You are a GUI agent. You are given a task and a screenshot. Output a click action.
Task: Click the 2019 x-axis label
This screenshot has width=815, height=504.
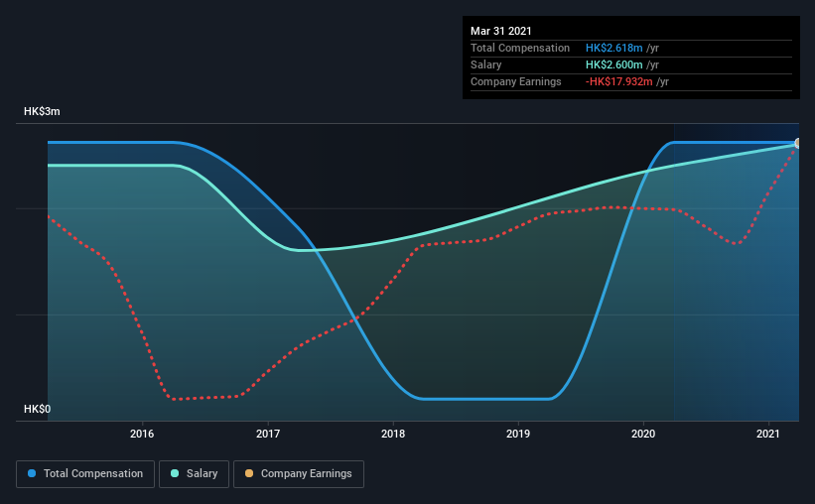click(x=518, y=434)
